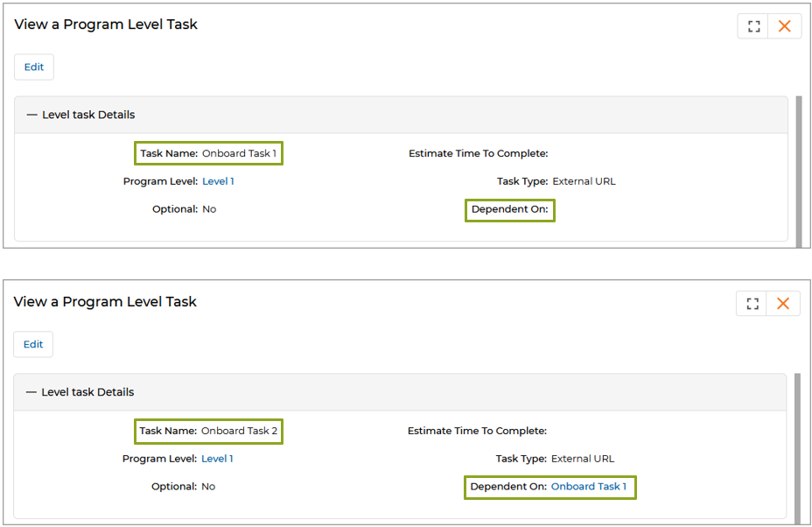The height and width of the screenshot is (527, 812).
Task: Close the Onboard Task 1 dialog
Action: tap(785, 26)
